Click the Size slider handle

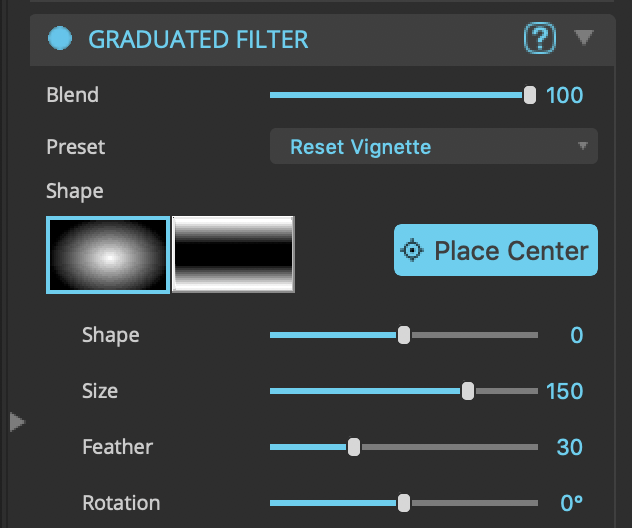tap(468, 391)
